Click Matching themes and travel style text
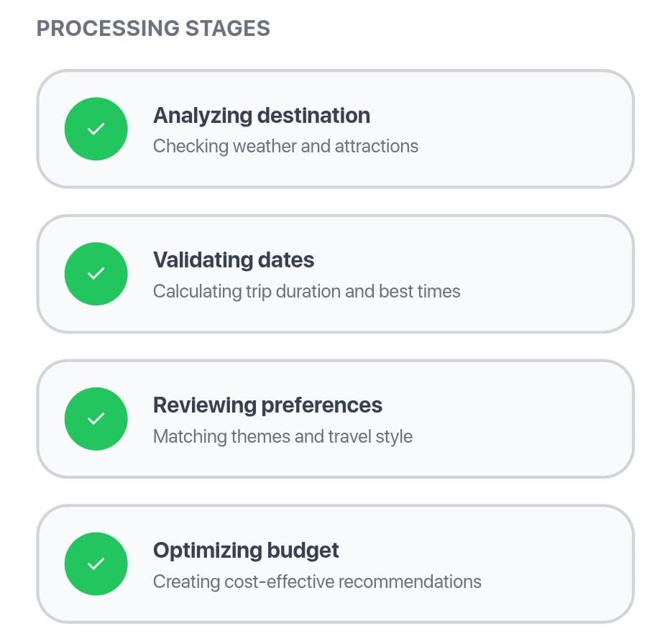Image resolution: width=652 pixels, height=644 pixels. (283, 436)
